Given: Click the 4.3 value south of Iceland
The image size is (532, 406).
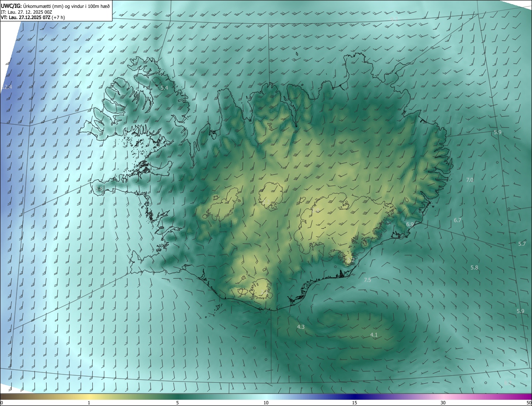Looking at the screenshot, I should point(300,327).
